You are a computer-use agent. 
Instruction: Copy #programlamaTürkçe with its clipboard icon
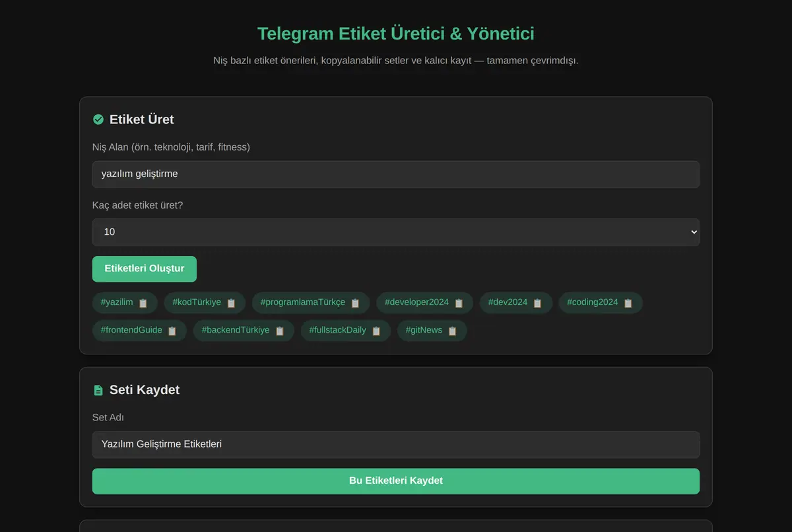[355, 303]
